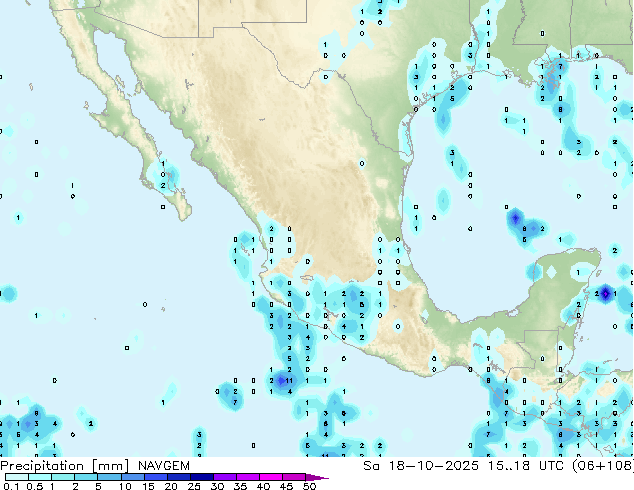Image resolution: width=634 pixels, height=490 pixels.
Task: Select the 35–40 mm violet legend swatch
Action: tap(247, 477)
